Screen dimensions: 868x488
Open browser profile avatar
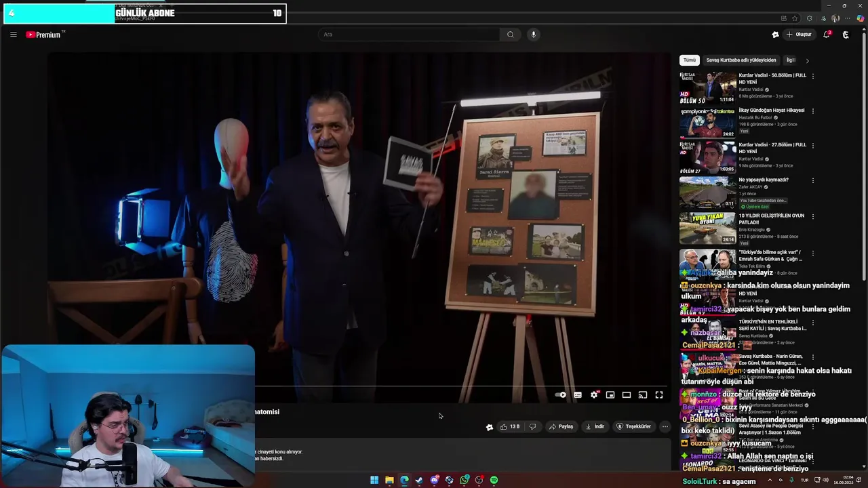835,18
